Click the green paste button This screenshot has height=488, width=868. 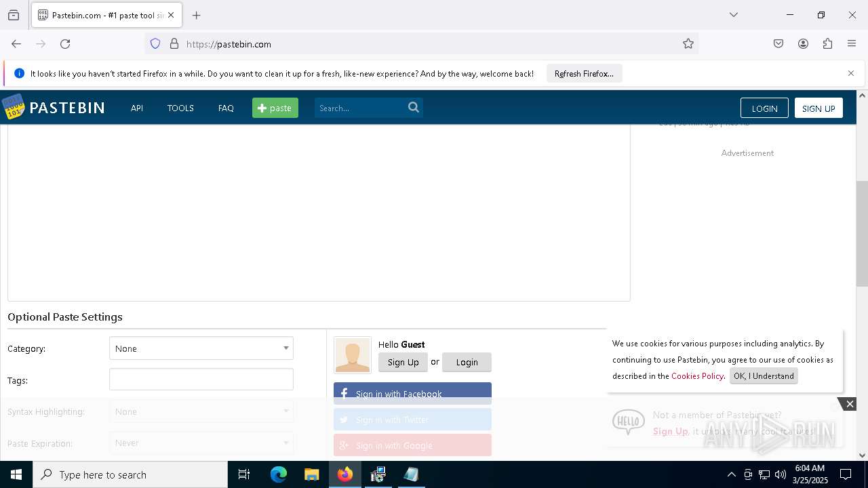pos(275,108)
